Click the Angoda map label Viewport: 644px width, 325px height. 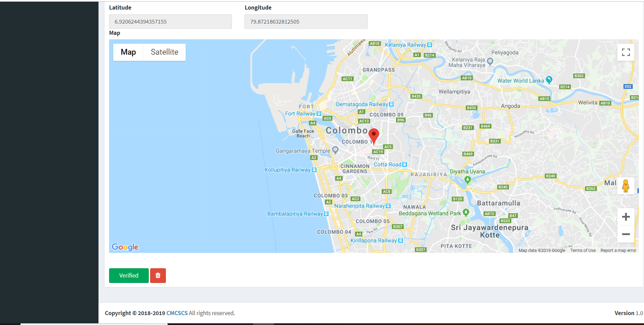[510, 106]
